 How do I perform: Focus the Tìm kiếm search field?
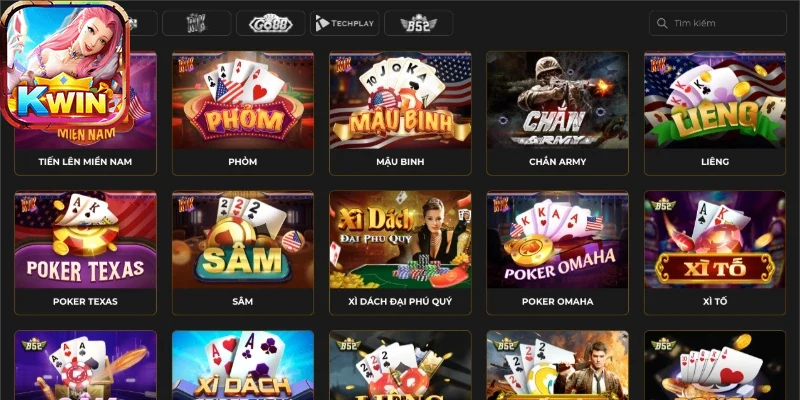point(717,23)
